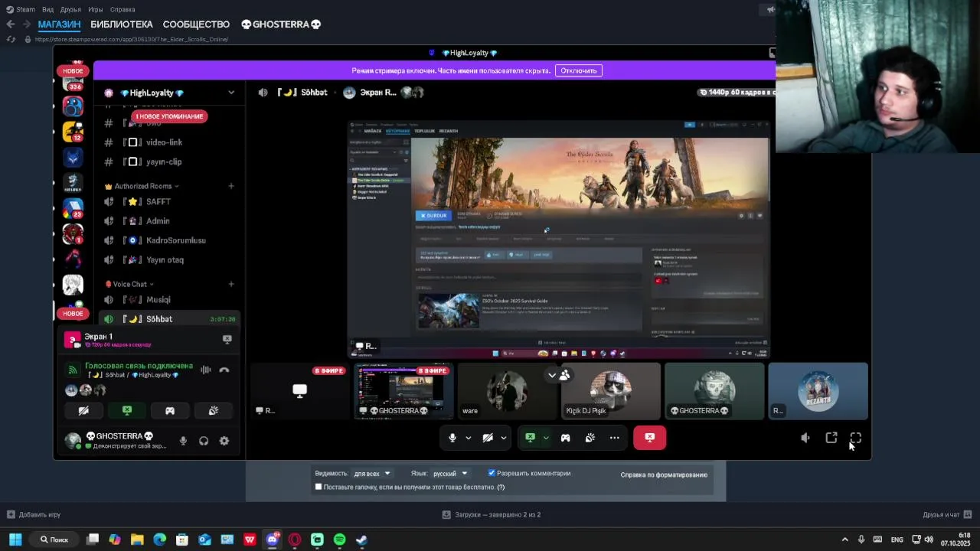Image resolution: width=980 pixels, height=551 pixels.
Task: Toggle camera in voice panel
Action: (83, 411)
